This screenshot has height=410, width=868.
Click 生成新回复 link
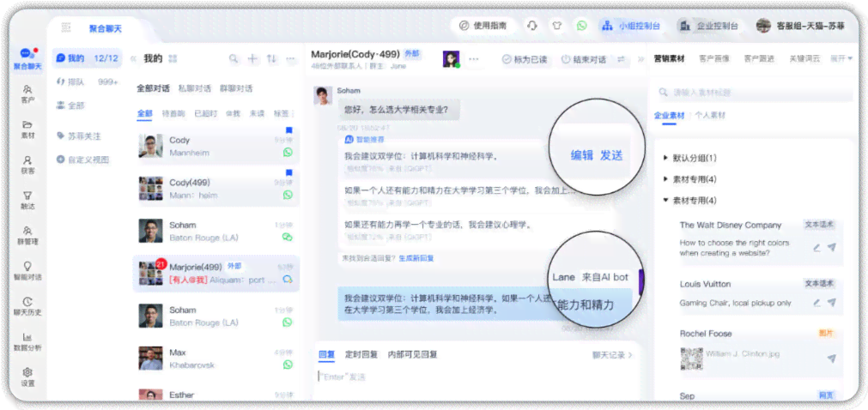click(x=416, y=258)
